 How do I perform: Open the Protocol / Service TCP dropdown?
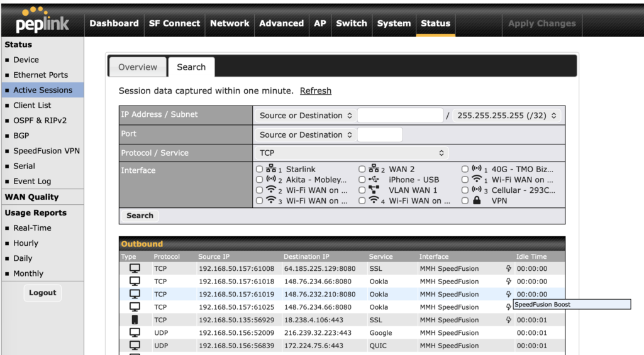point(352,153)
